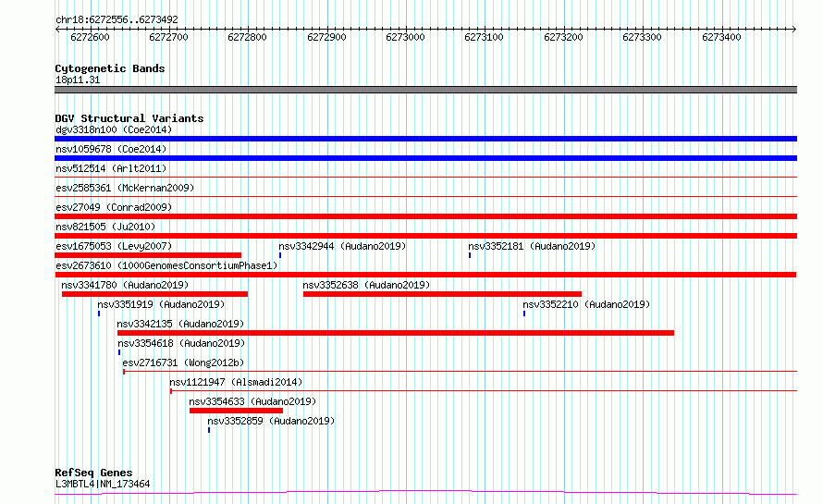The width and height of the screenshot is (823, 504).
Task: Click the esv1675053 (Levy2007) red bar
Action: [x=148, y=255]
